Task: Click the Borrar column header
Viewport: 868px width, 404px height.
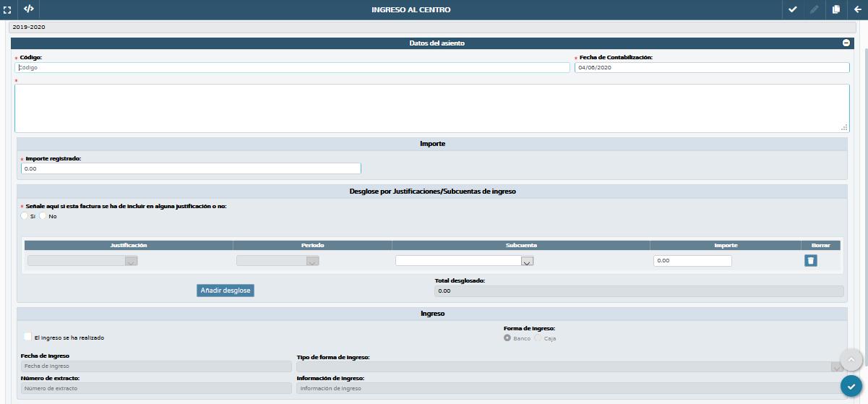Action: point(821,245)
